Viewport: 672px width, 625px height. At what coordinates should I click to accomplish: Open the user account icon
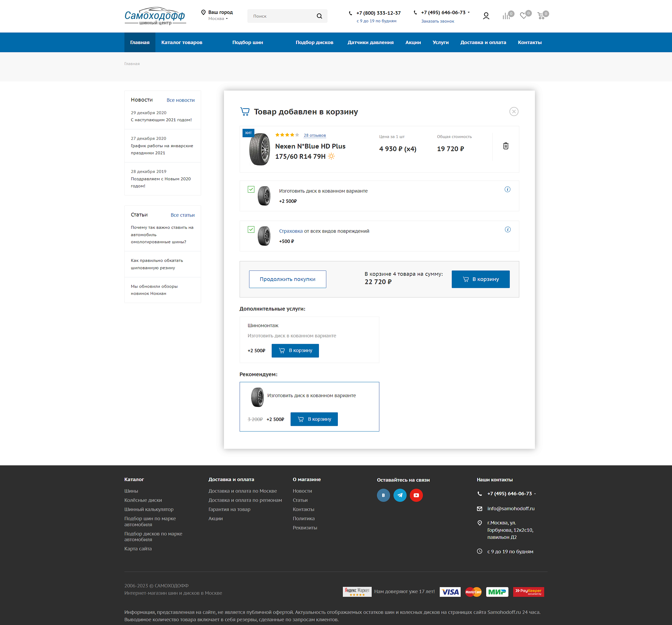coord(486,16)
